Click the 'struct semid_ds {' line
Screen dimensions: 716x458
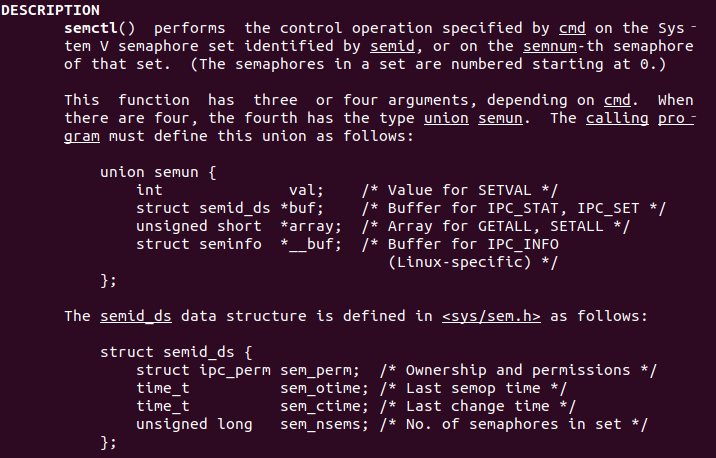click(x=176, y=352)
